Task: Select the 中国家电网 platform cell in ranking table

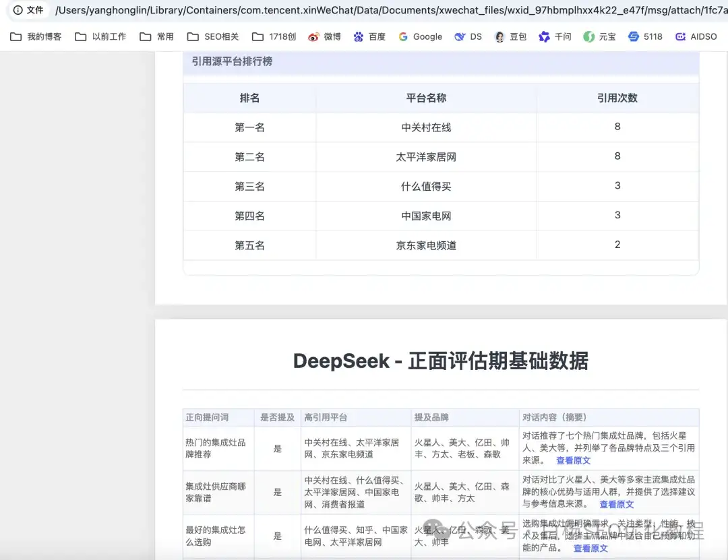Action: [426, 216]
